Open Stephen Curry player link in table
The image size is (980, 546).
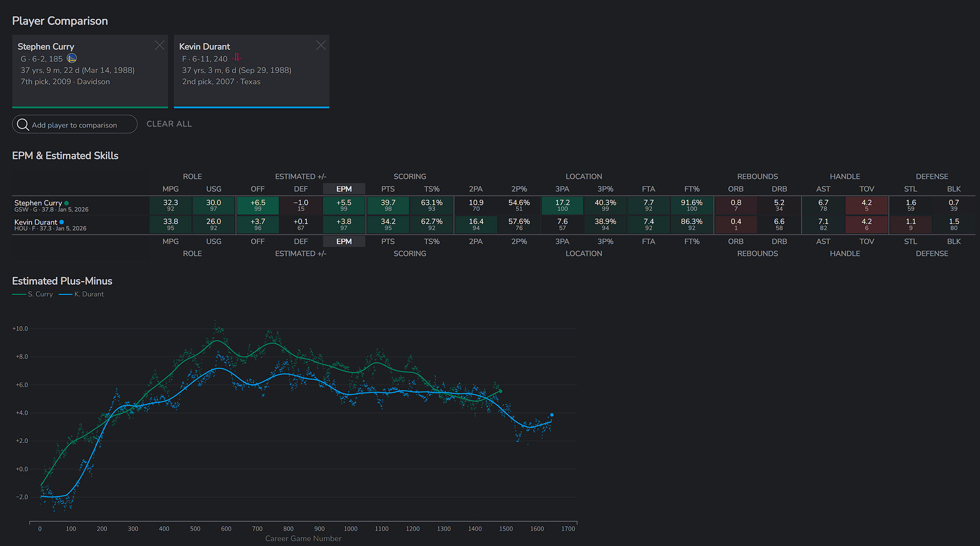(38, 203)
